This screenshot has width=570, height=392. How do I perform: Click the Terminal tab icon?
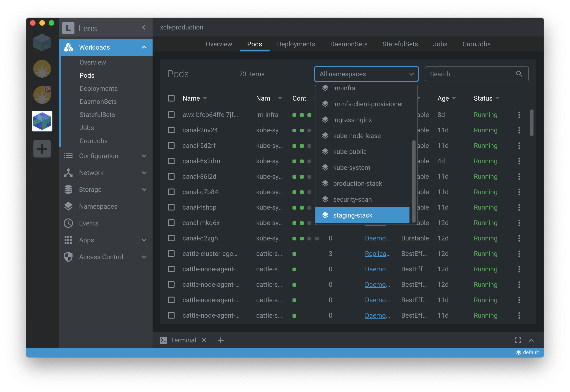(163, 340)
